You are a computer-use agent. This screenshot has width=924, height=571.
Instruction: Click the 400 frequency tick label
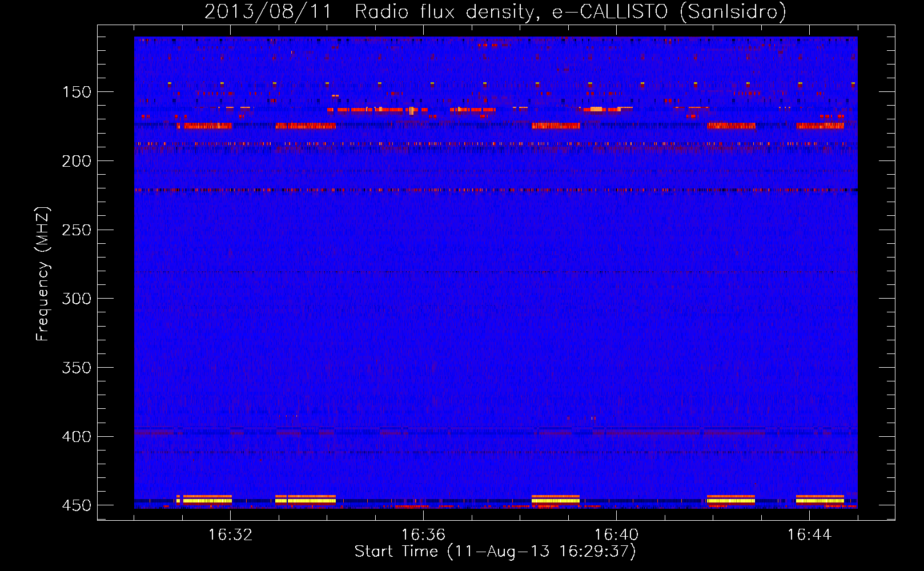click(x=76, y=437)
